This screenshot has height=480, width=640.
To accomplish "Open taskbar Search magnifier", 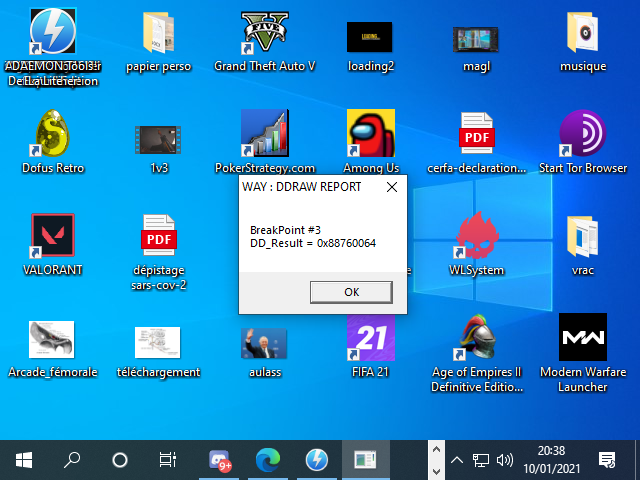I will tap(72, 460).
